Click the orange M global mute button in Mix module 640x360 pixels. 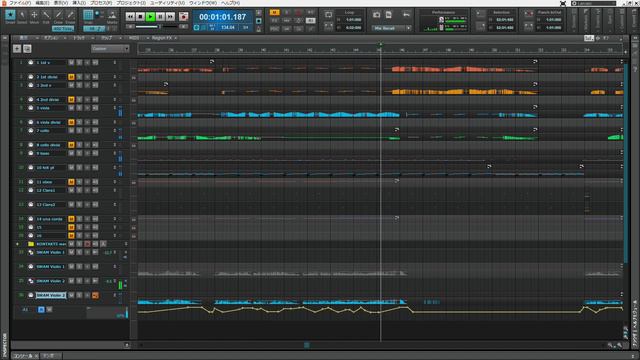click(x=275, y=12)
